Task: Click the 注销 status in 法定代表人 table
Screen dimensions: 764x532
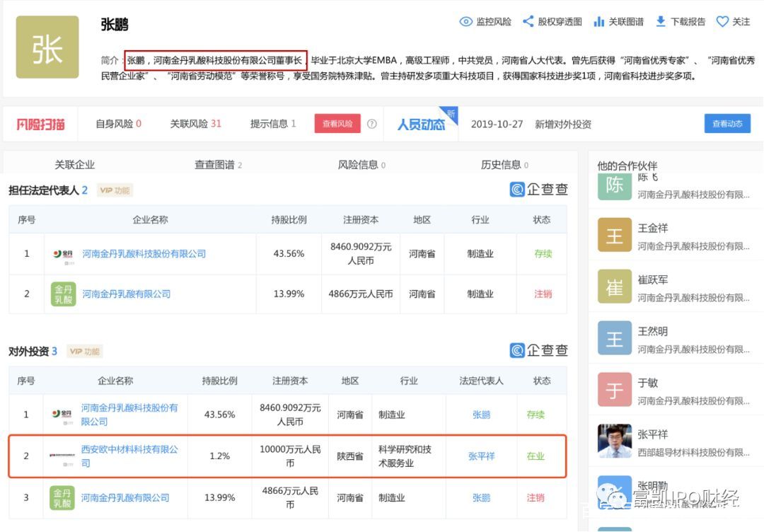Action: tap(543, 294)
